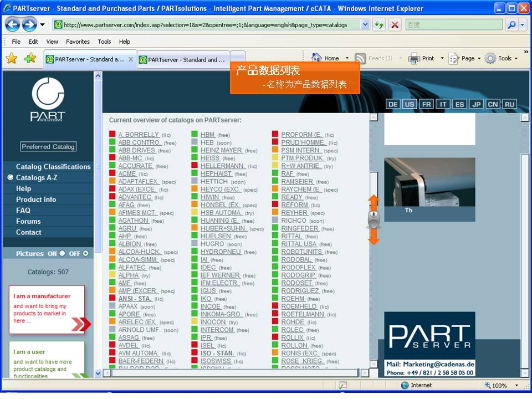Switch site language to IT

pos(443,104)
